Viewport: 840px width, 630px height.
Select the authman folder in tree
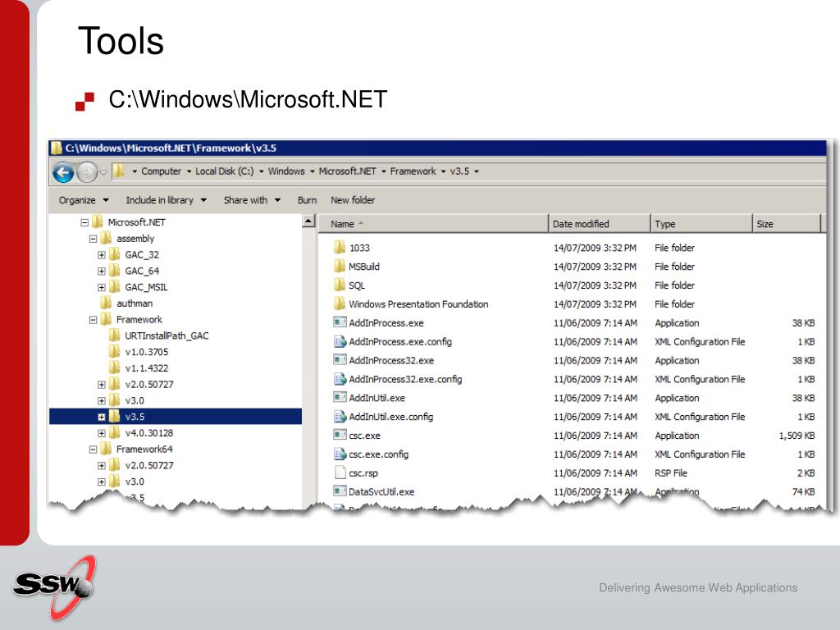pyautogui.click(x=135, y=304)
